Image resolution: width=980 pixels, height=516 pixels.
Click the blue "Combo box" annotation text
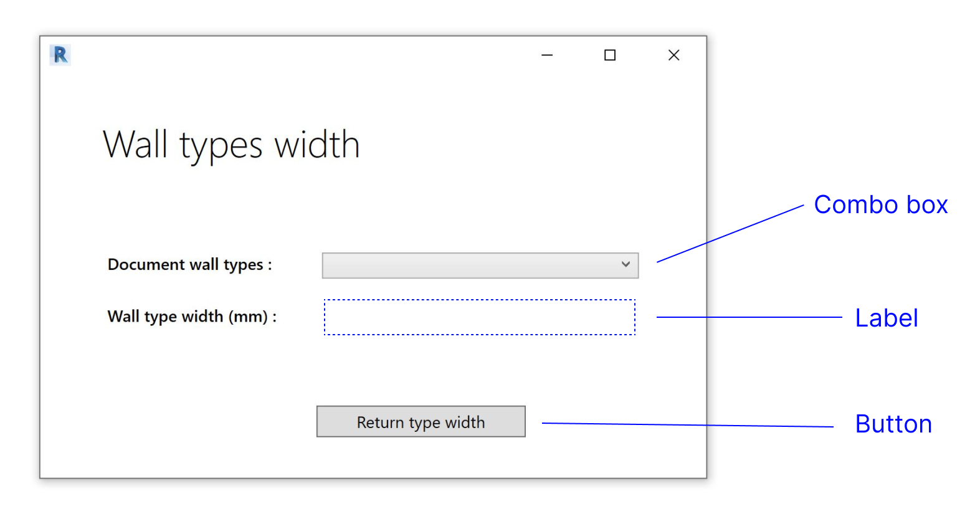pyautogui.click(x=880, y=205)
